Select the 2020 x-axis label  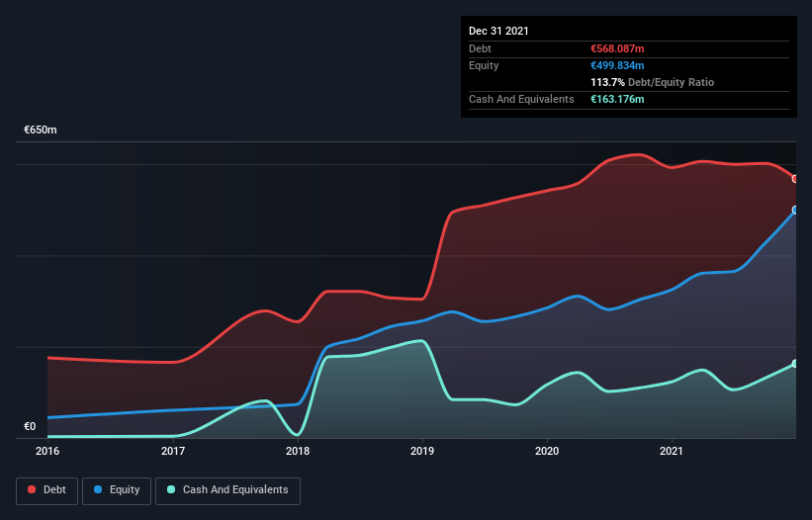(547, 451)
